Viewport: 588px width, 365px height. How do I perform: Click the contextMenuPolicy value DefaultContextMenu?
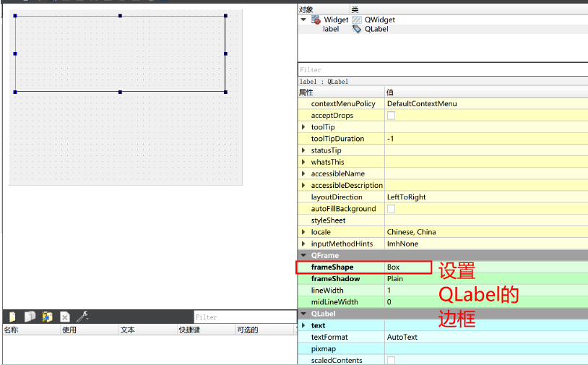coord(422,104)
